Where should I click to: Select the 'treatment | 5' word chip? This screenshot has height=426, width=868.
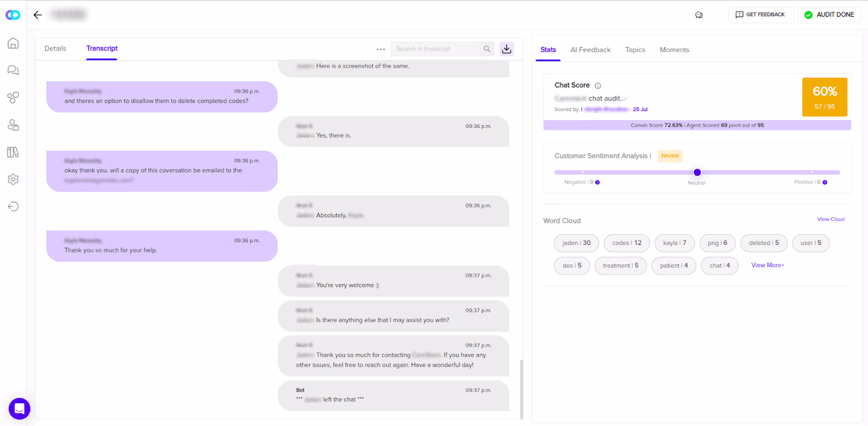point(620,266)
